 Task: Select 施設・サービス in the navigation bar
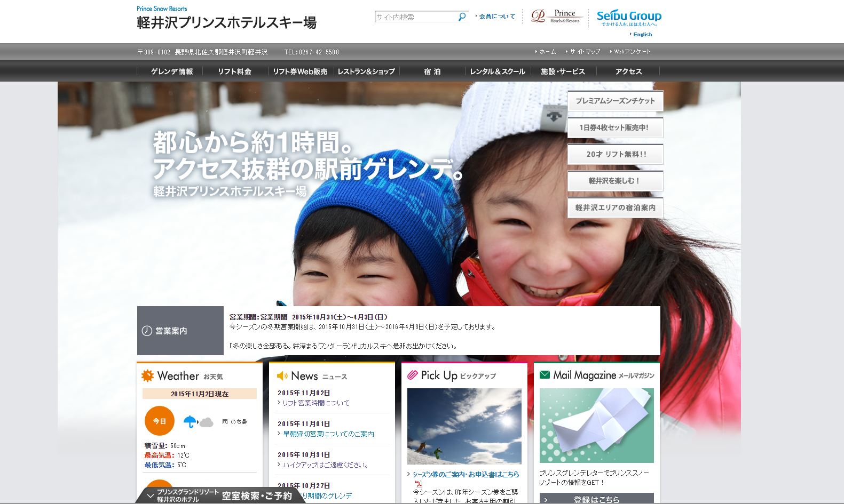[563, 71]
